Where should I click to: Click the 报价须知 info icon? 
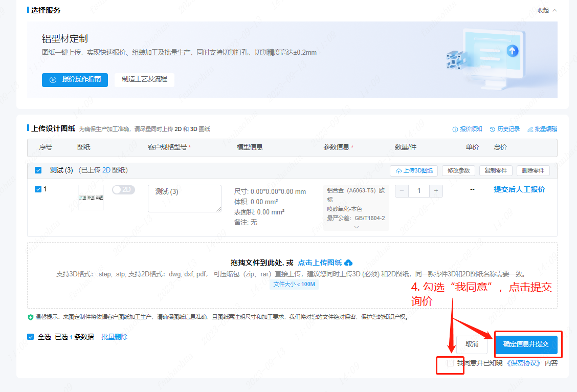click(x=455, y=129)
